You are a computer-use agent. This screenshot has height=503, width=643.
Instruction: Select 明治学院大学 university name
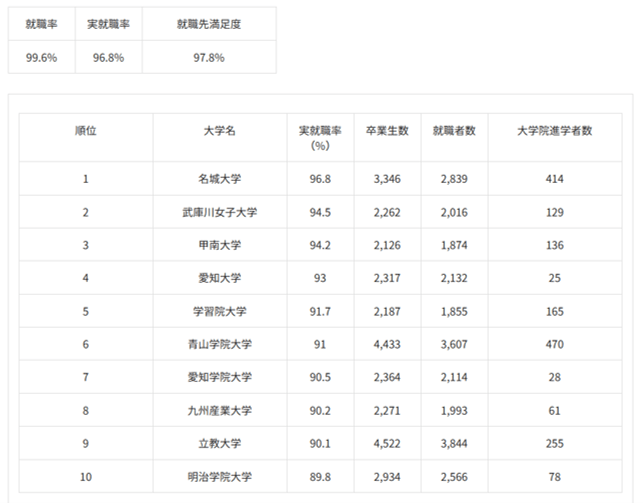pyautogui.click(x=220, y=477)
